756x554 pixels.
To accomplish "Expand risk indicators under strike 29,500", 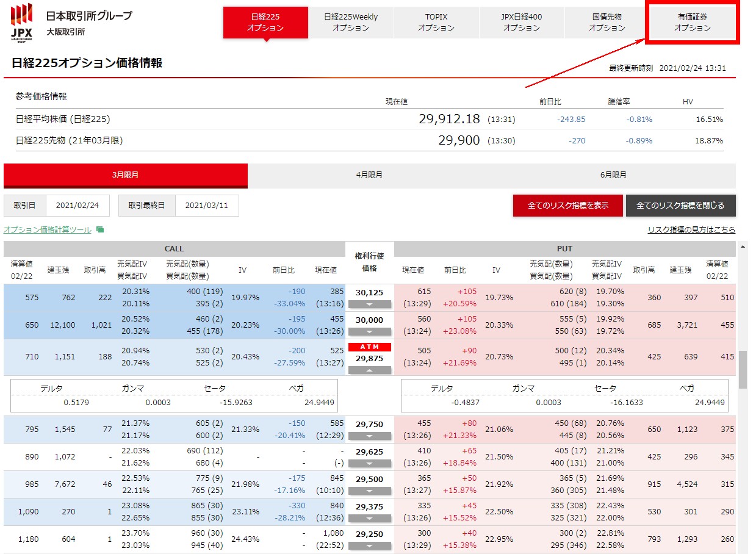I will pos(369,491).
